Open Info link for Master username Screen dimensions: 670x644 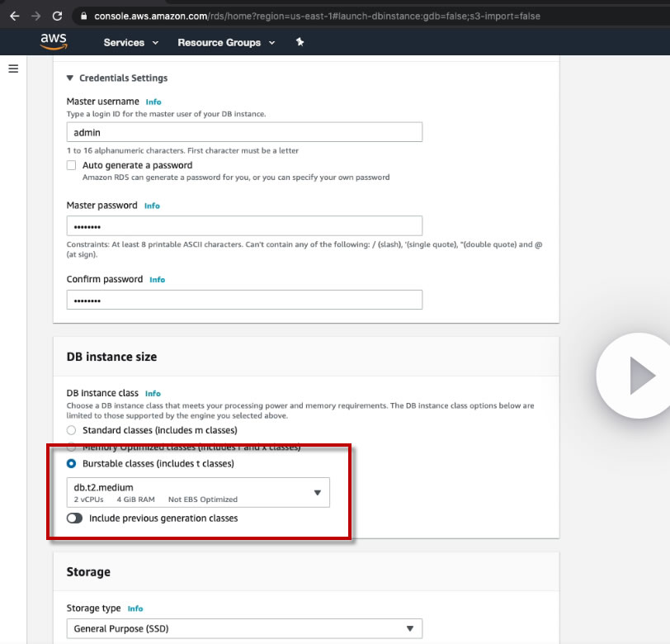153,102
